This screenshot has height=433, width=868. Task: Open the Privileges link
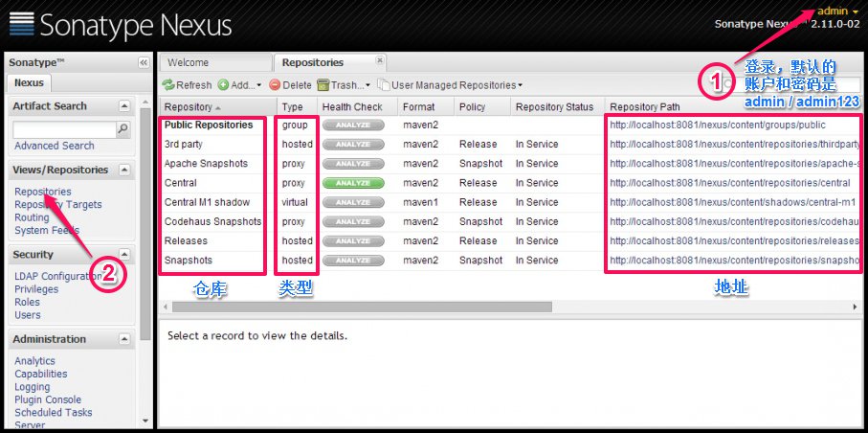pyautogui.click(x=36, y=289)
